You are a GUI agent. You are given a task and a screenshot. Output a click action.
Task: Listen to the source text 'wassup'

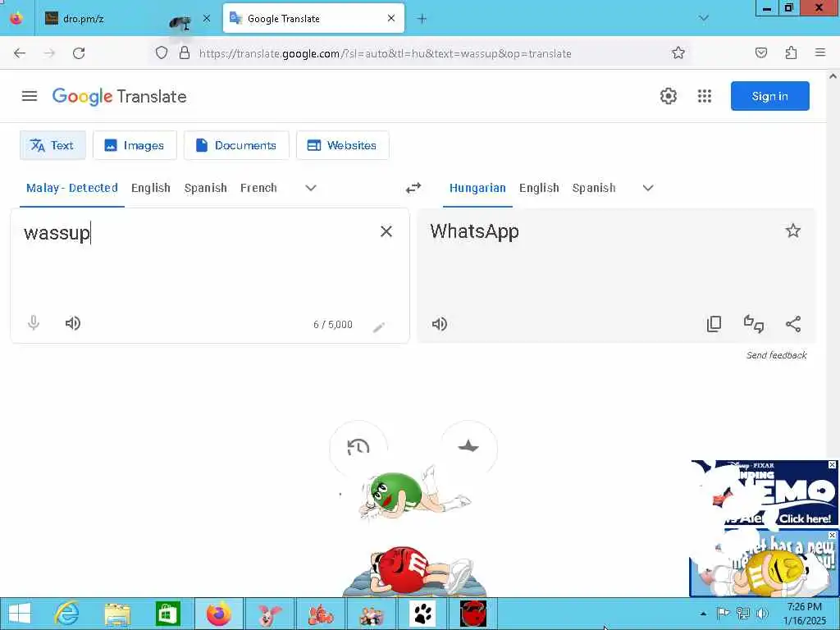pos(73,323)
